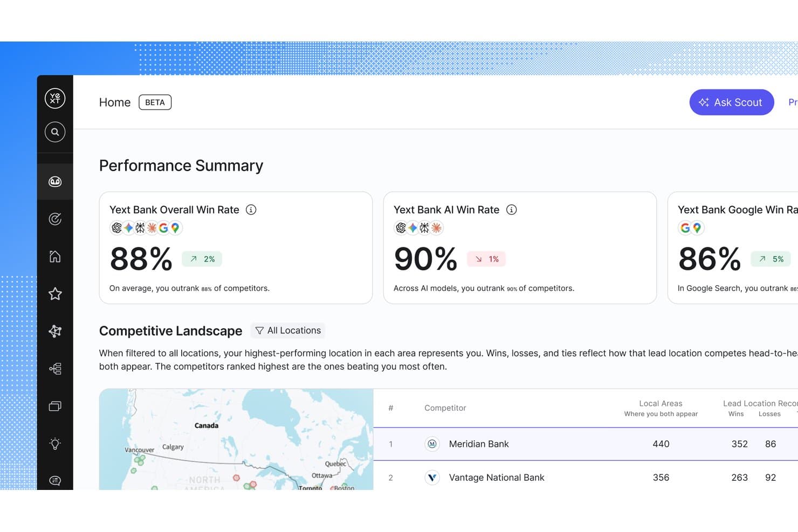The height and width of the screenshot is (532, 798).
Task: Click the 88% overall win rate figure
Action: (141, 259)
